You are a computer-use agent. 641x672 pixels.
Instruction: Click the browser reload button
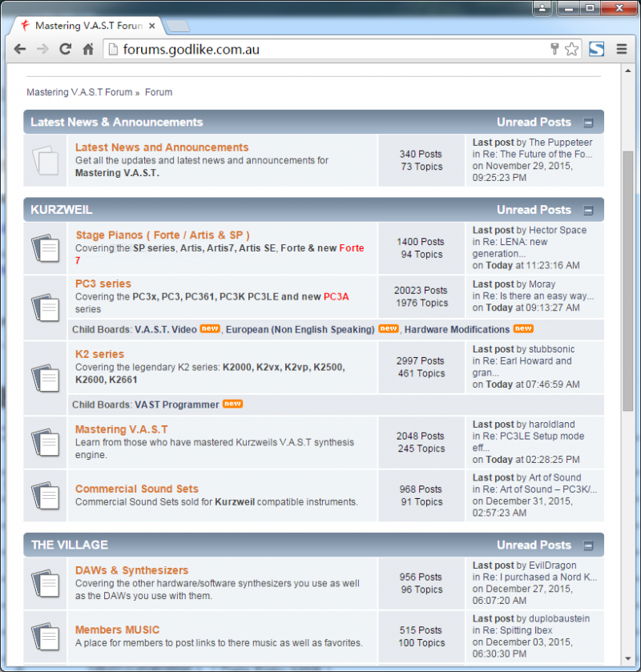click(x=66, y=49)
